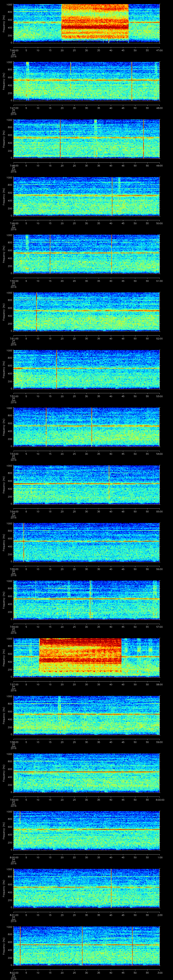Click the red vertical line near 40 s in 7:49 panel
This screenshot has height=980, width=173.
coord(112,196)
